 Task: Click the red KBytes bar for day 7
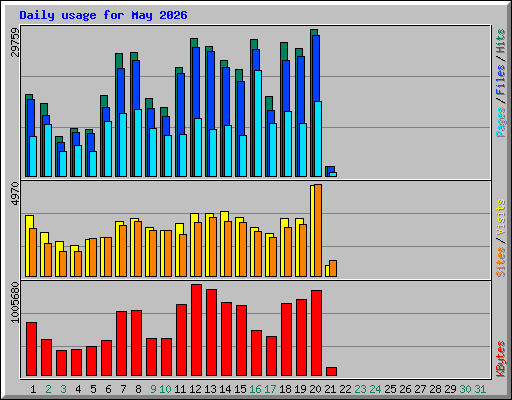(122, 344)
